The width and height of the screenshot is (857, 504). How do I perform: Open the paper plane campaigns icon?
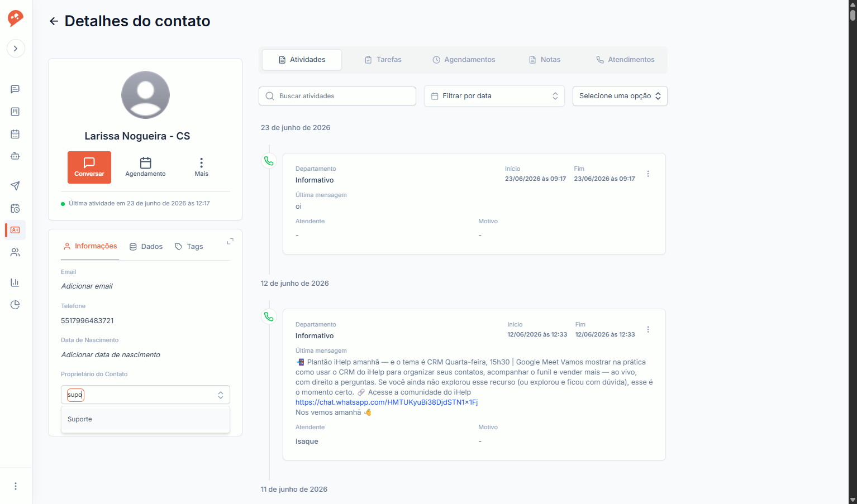[x=15, y=186]
